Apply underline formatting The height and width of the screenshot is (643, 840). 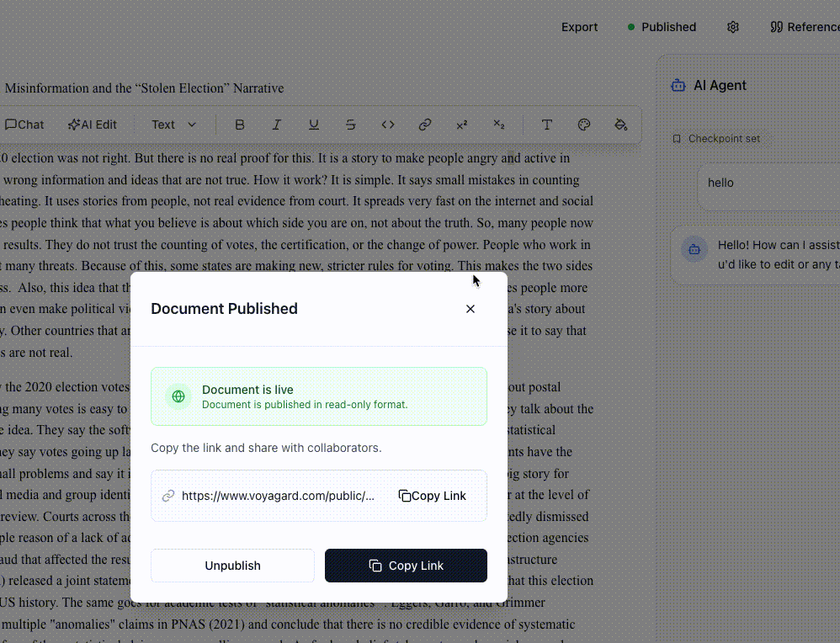(x=314, y=125)
